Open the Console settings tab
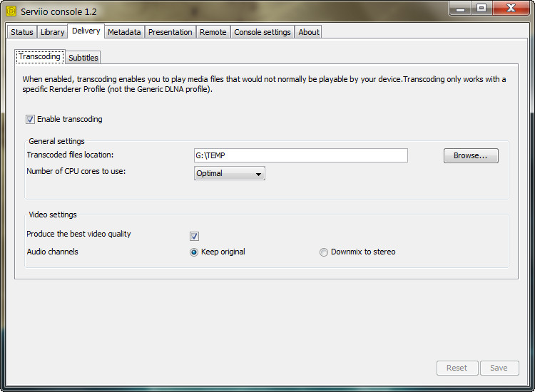The height and width of the screenshot is (392, 535). click(262, 32)
